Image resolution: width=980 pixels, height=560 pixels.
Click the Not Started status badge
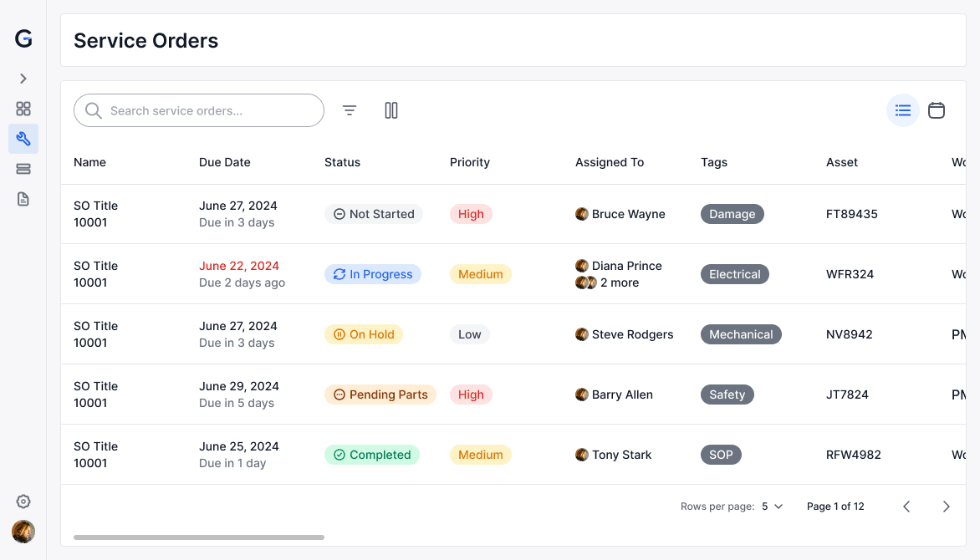[374, 214]
